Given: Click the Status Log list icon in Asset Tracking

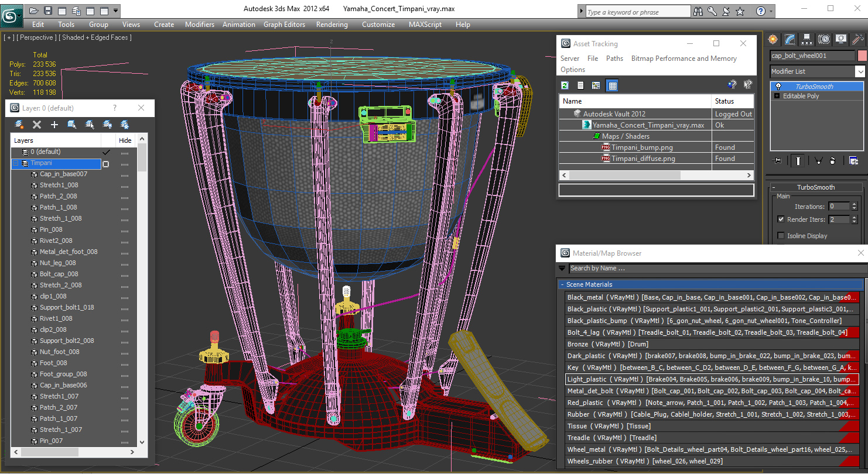Looking at the screenshot, I should point(580,85).
